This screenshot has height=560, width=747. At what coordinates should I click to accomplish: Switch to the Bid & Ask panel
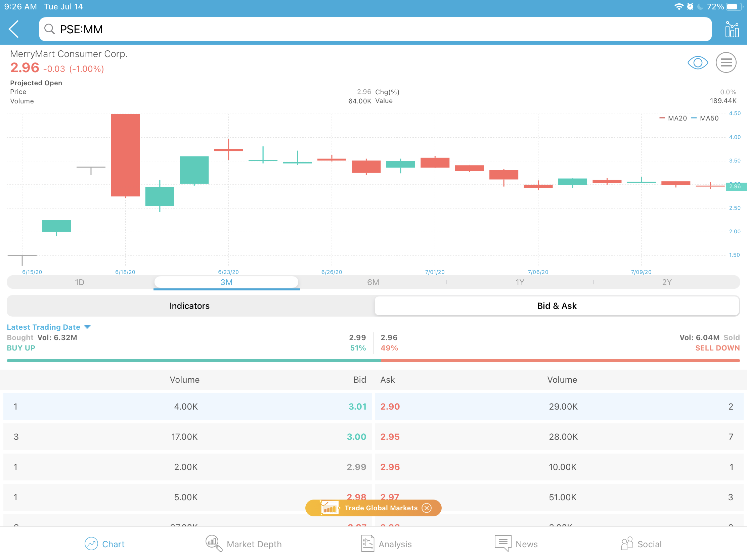click(x=557, y=306)
